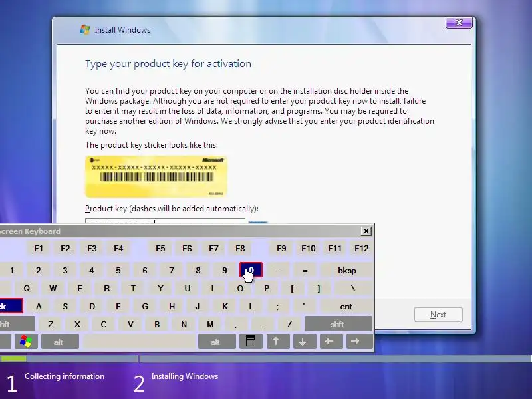Focus the Product key input field
This screenshot has width=532, height=399.
[165, 221]
